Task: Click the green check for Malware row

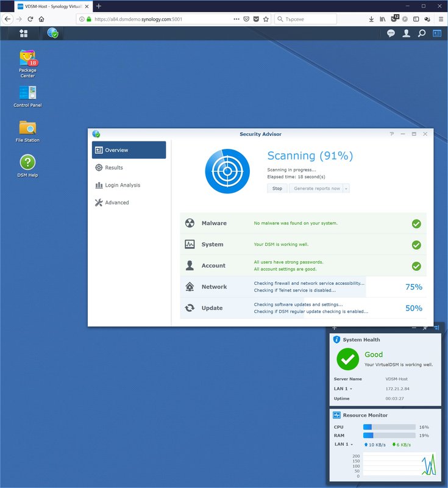Action: point(416,224)
